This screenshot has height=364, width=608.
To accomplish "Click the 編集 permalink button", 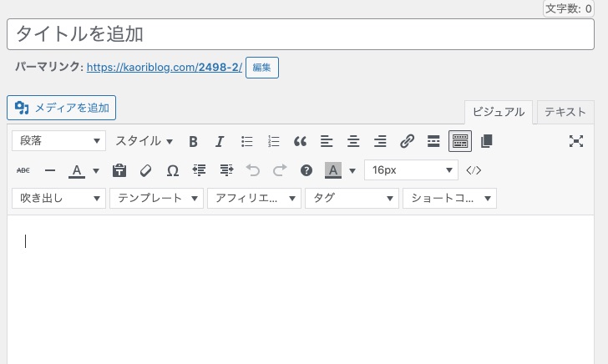I will point(262,68).
